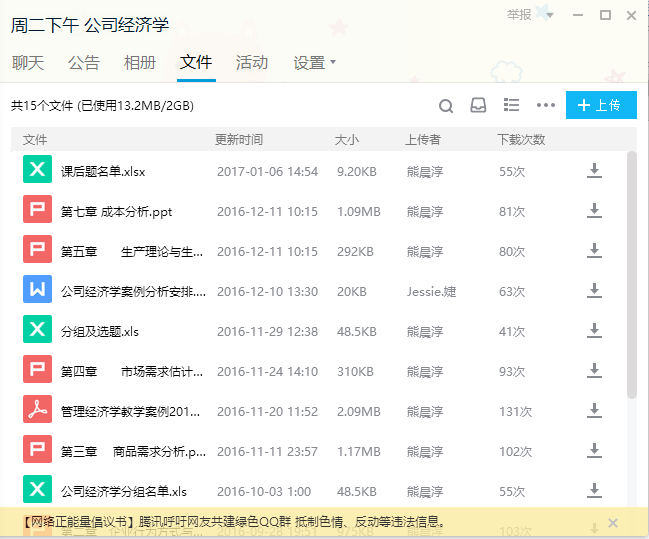
Task: Switch the file list view mode icon
Action: [511, 105]
